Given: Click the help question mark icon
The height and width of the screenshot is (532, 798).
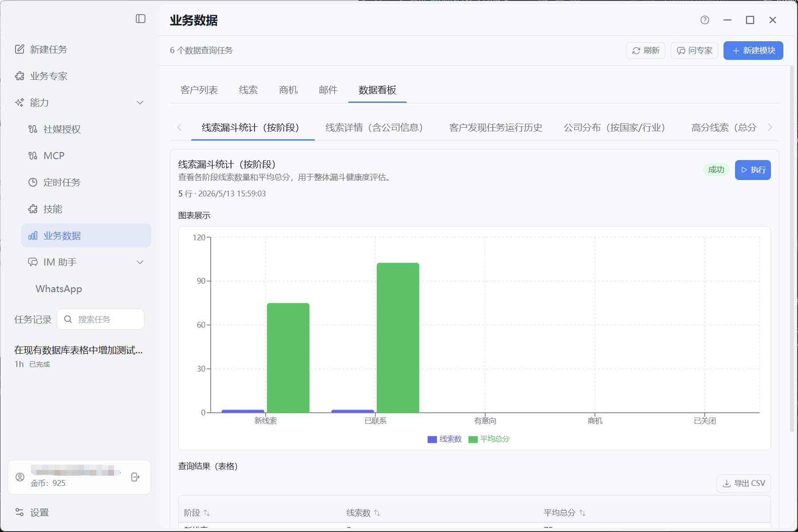Looking at the screenshot, I should click(705, 20).
